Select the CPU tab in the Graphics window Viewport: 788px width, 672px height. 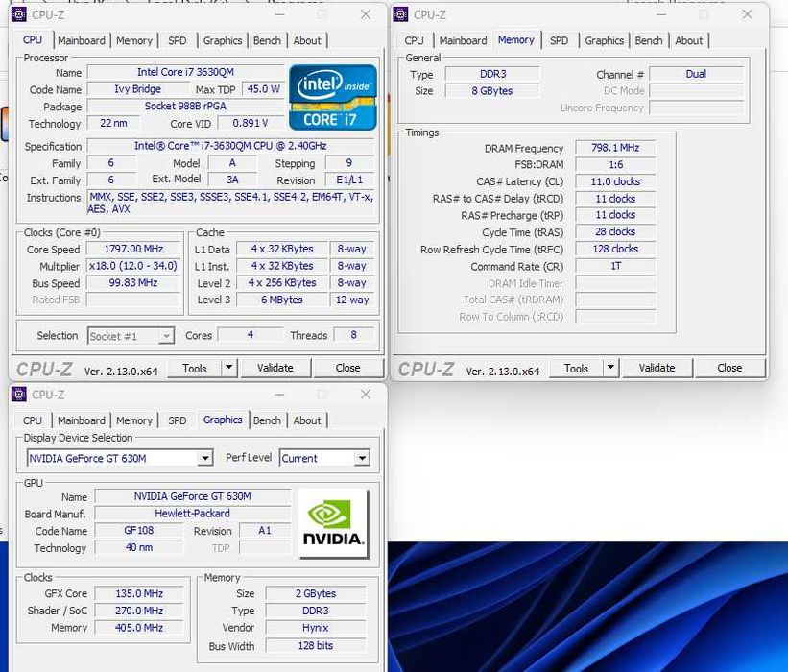coord(33,420)
